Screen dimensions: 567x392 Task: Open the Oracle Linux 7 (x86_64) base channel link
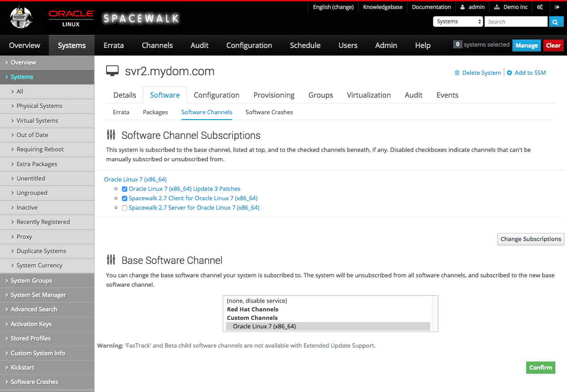pyautogui.click(x=135, y=179)
